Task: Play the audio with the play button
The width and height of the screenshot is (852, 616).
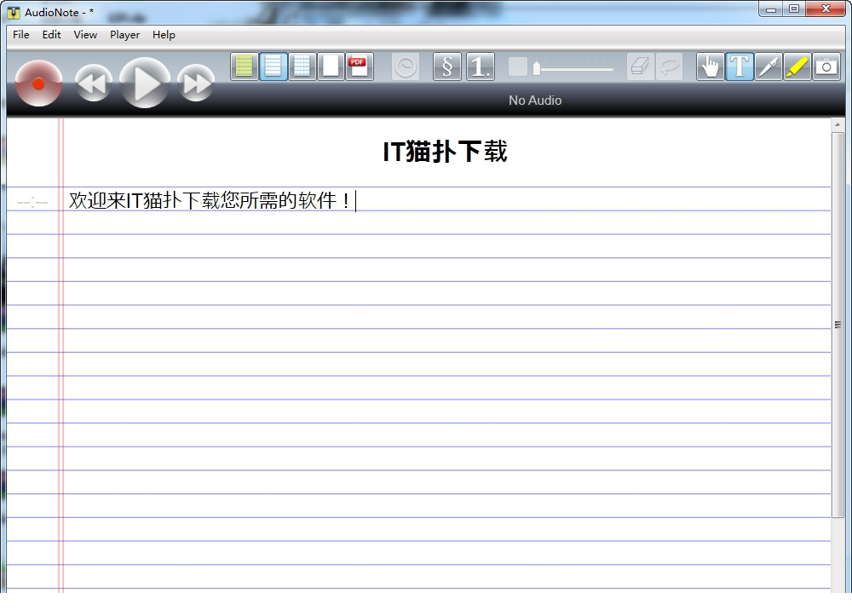Action: click(145, 83)
